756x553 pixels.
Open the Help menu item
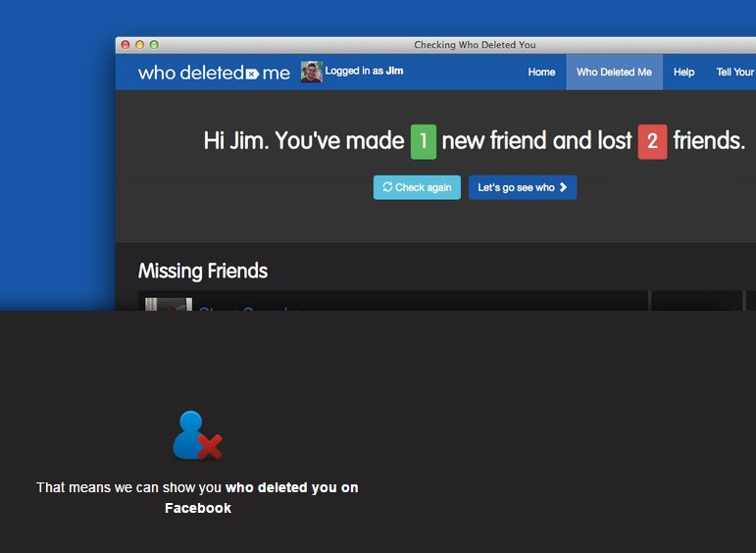[683, 73]
